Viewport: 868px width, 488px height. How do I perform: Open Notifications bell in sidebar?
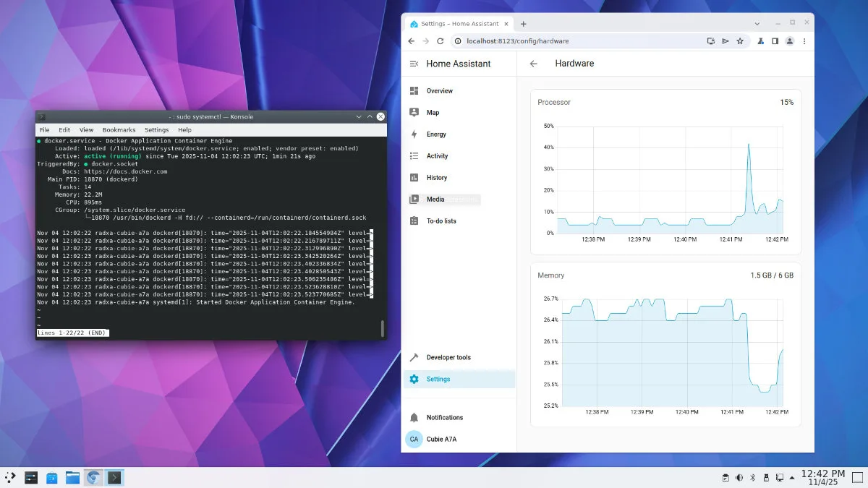414,418
